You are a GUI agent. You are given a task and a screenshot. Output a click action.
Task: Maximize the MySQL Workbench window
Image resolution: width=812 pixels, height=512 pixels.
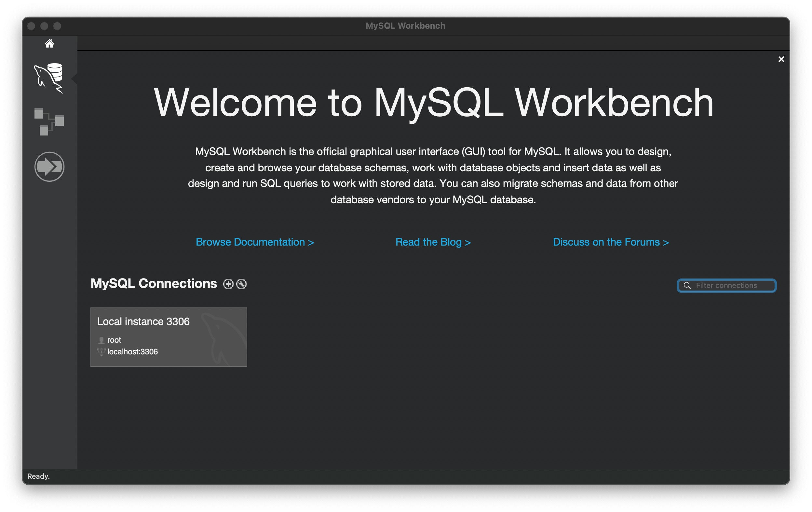click(x=57, y=26)
